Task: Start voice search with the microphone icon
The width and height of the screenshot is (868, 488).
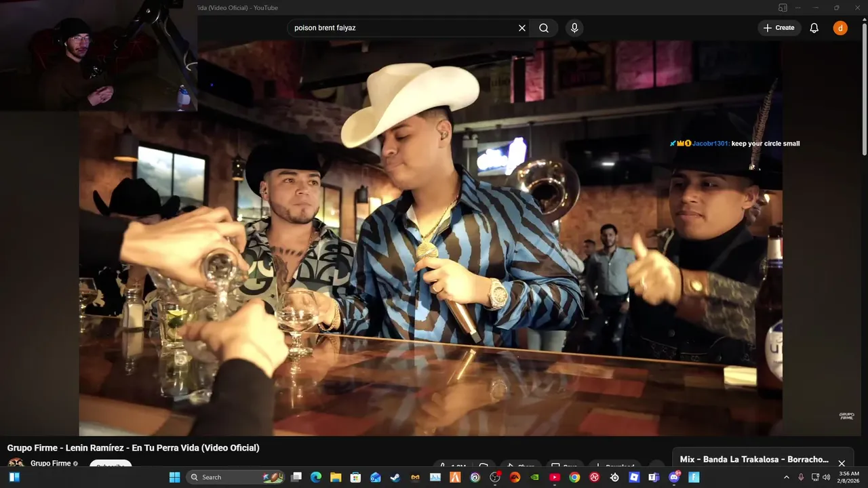Action: pyautogui.click(x=574, y=28)
